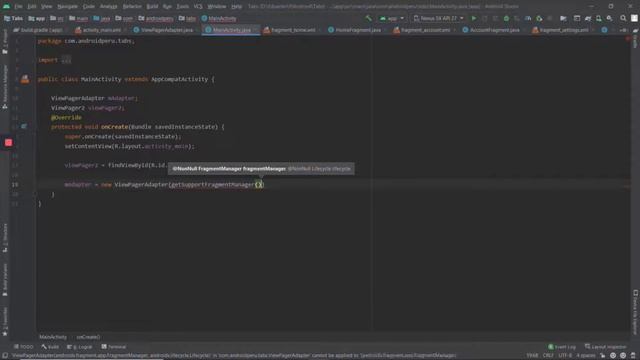Screen dimensions: 640x360
Task: Switch to the HomeFragment.java tab
Action: (x=355, y=30)
